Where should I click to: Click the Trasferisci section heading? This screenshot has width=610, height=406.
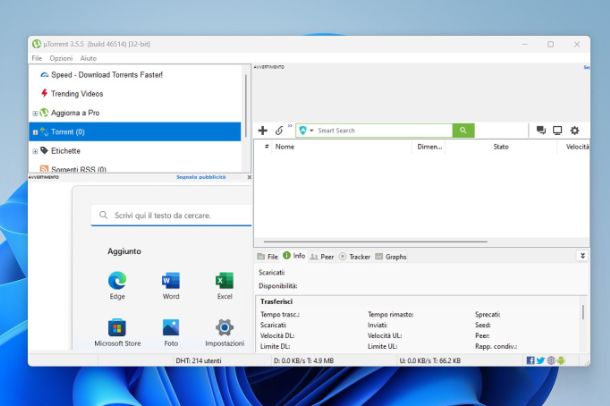point(277,302)
